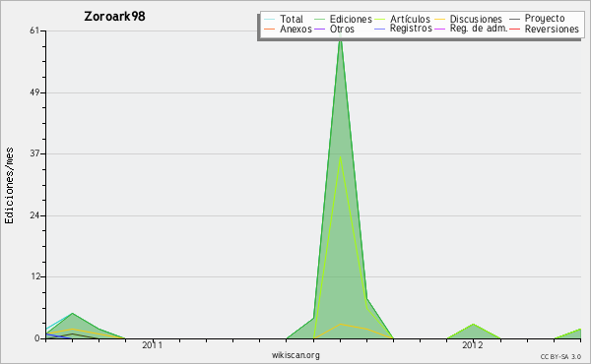
Task: Click the small green hump near 2012
Action: (473, 332)
